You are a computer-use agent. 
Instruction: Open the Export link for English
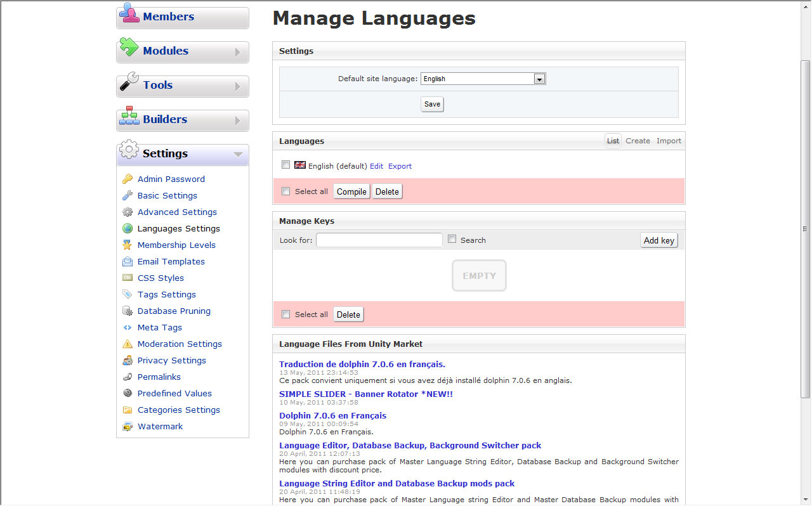click(x=400, y=166)
